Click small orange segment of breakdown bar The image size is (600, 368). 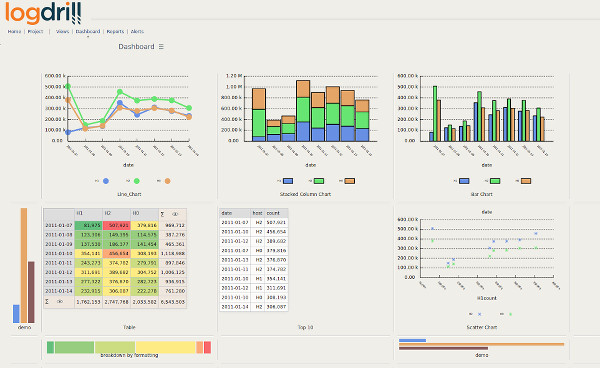click(x=199, y=347)
